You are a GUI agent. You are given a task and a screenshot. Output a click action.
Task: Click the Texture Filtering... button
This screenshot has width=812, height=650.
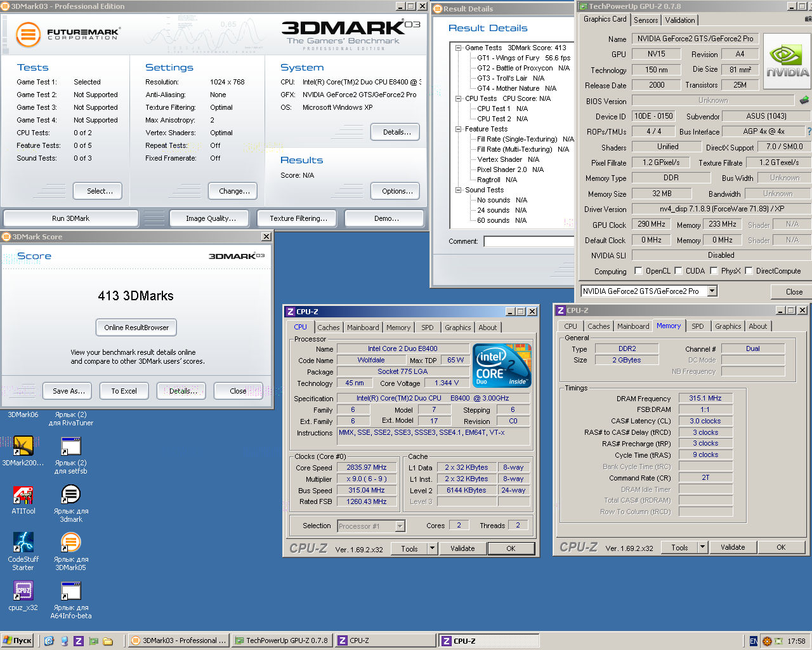click(298, 218)
